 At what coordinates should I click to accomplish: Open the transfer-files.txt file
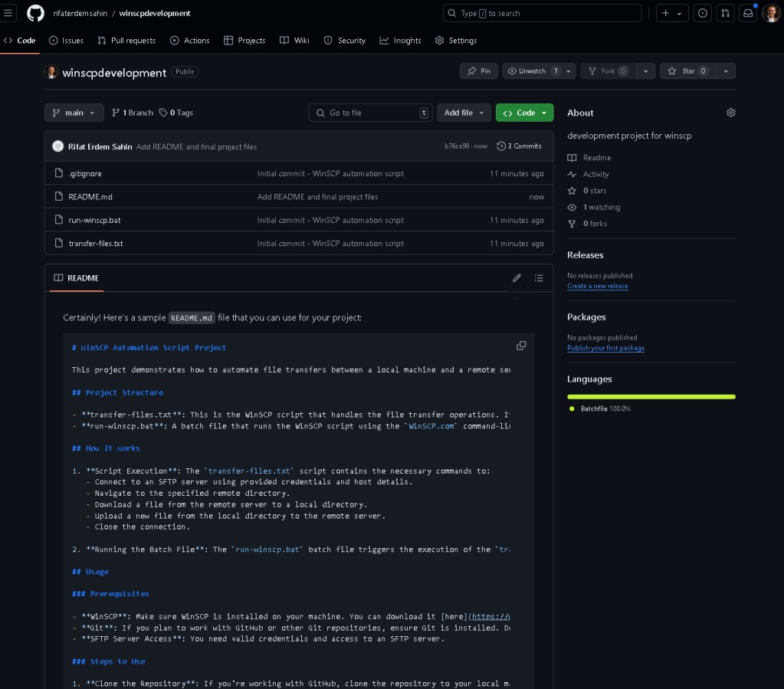point(96,244)
